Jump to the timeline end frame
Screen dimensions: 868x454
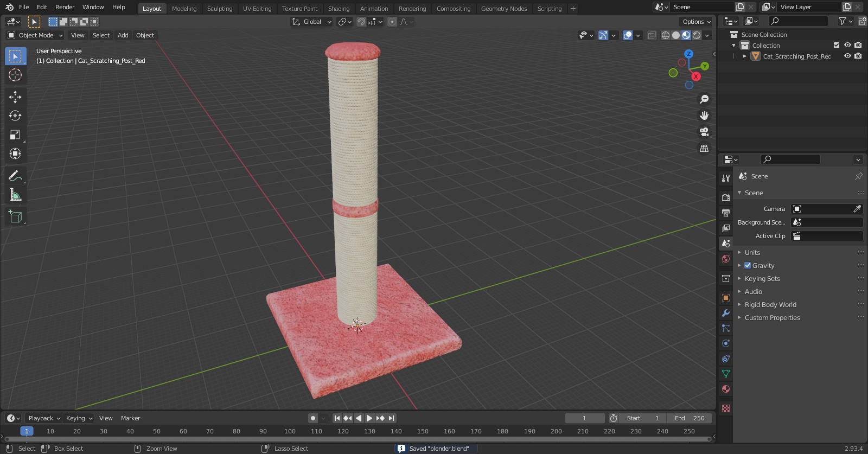pyautogui.click(x=392, y=418)
